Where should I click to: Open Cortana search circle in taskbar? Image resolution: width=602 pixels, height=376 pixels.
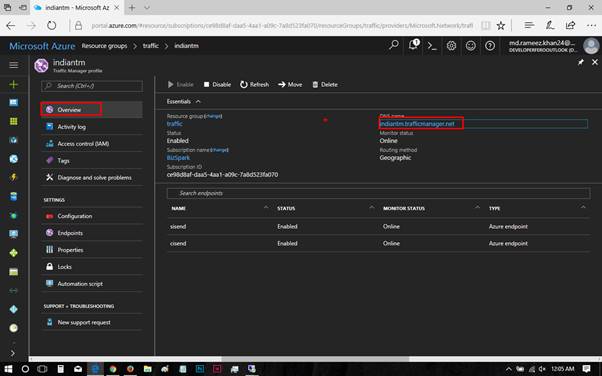[x=25, y=369]
